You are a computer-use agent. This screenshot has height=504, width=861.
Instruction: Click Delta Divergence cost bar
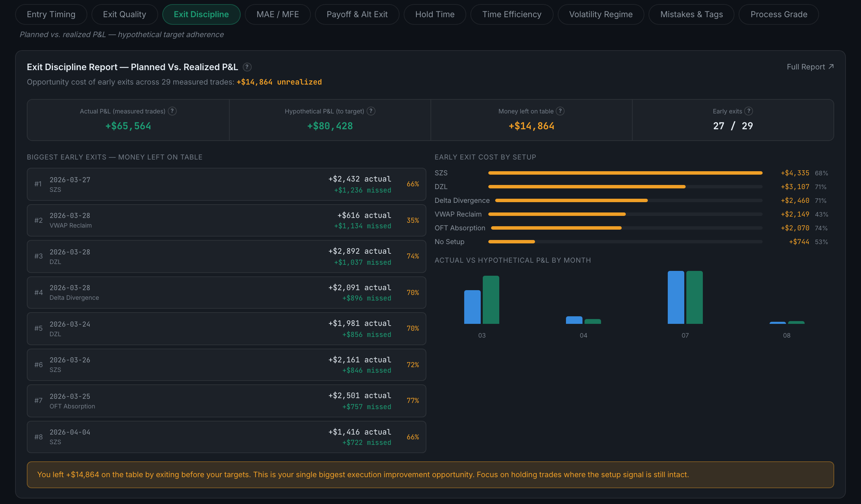(x=571, y=200)
